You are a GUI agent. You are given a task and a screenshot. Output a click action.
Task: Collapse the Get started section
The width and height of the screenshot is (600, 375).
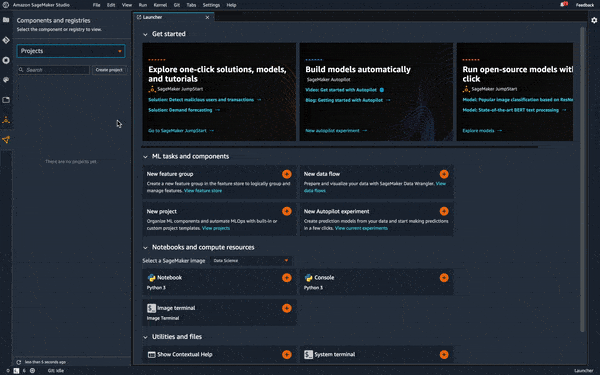pyautogui.click(x=145, y=34)
